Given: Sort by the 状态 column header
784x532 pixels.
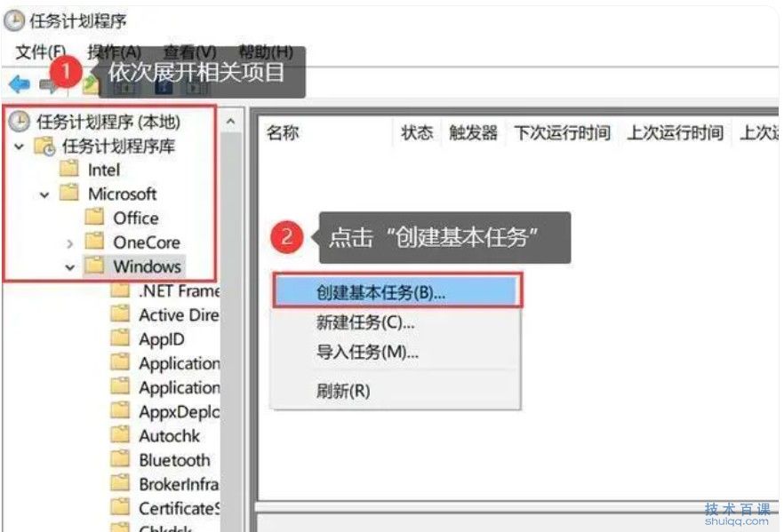Looking at the screenshot, I should [417, 133].
